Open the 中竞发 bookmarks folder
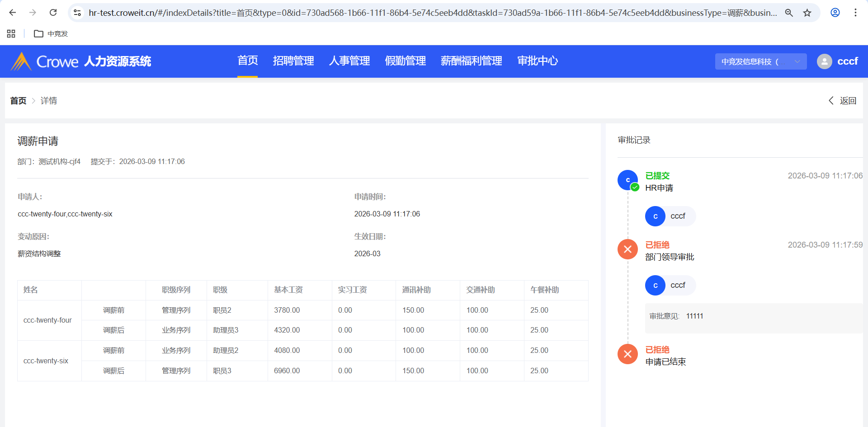This screenshot has height=427, width=868. 51,33
